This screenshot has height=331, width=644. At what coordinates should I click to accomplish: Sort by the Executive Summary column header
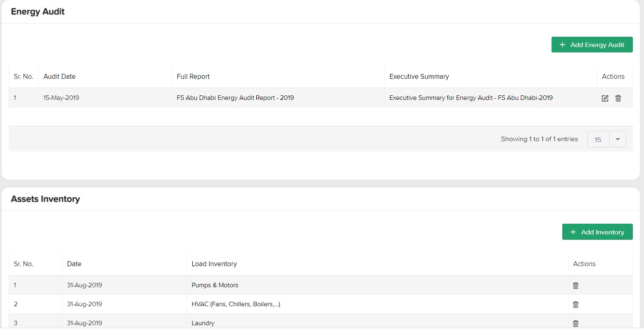(x=419, y=76)
